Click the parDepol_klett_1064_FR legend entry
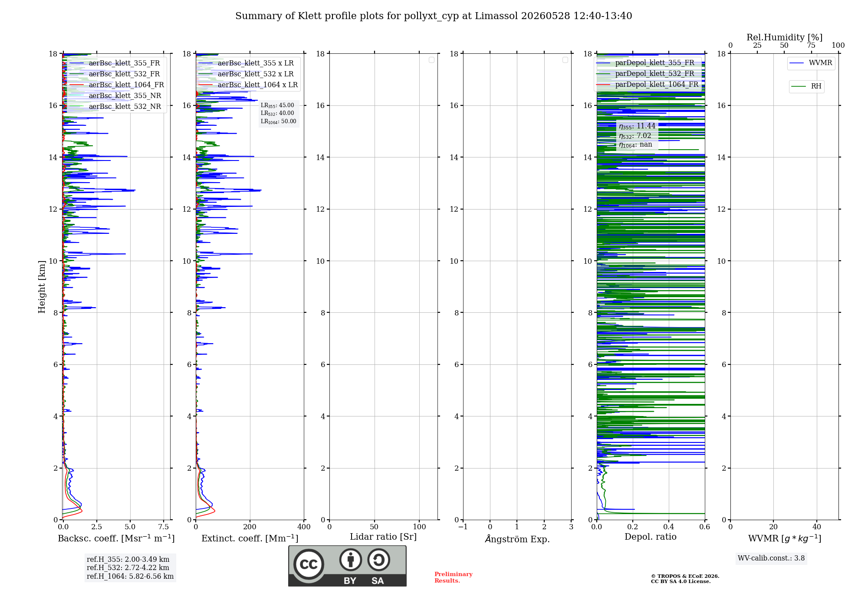 (x=648, y=85)
